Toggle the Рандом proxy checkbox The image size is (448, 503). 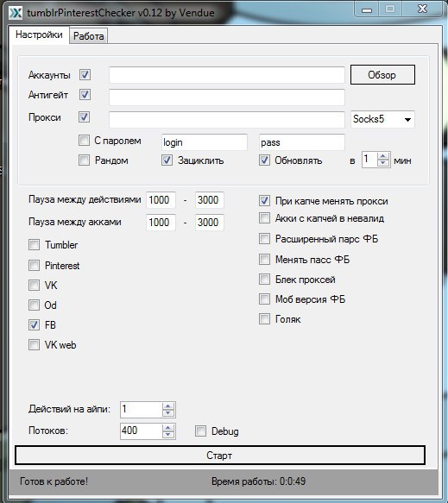(x=84, y=160)
